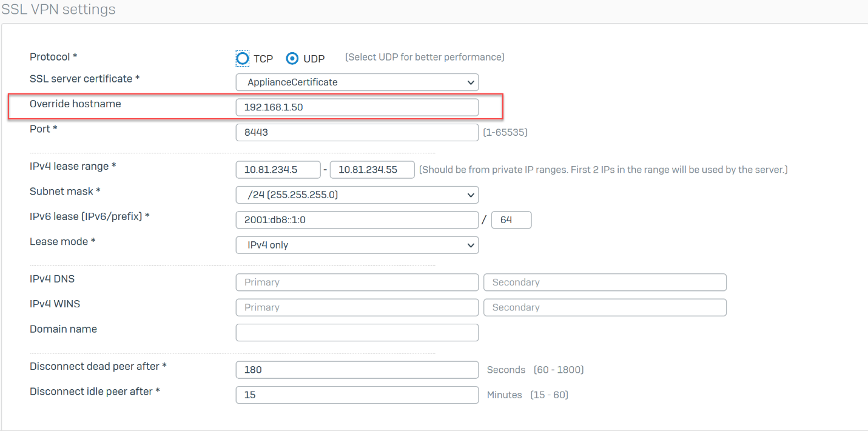The image size is (868, 431).
Task: Select the TCP protocol radio button
Action: click(x=243, y=58)
